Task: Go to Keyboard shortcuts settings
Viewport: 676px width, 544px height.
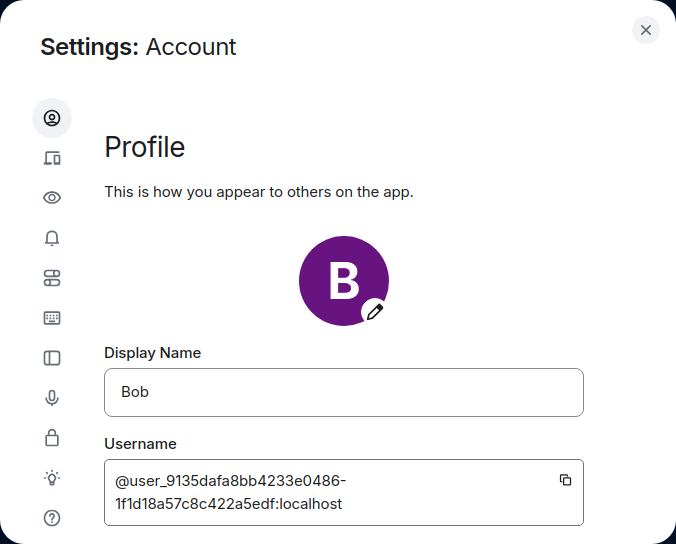Action: [52, 318]
